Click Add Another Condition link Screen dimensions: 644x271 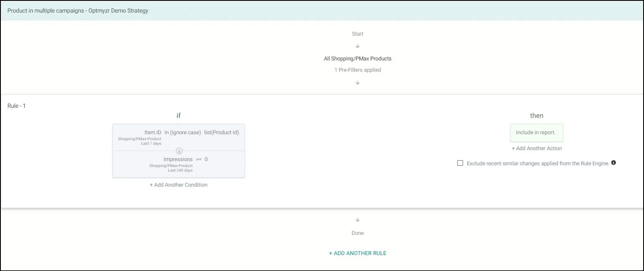[x=178, y=185]
